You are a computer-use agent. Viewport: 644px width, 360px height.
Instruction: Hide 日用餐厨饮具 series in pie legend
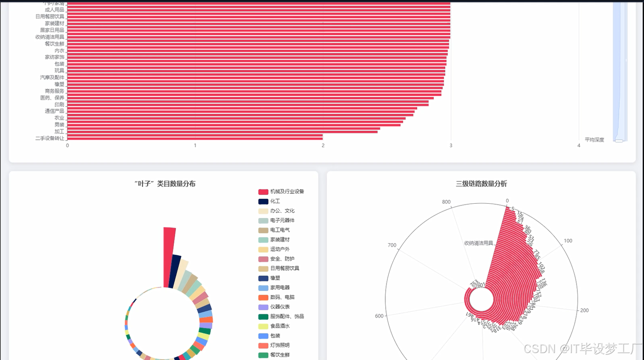pos(279,268)
